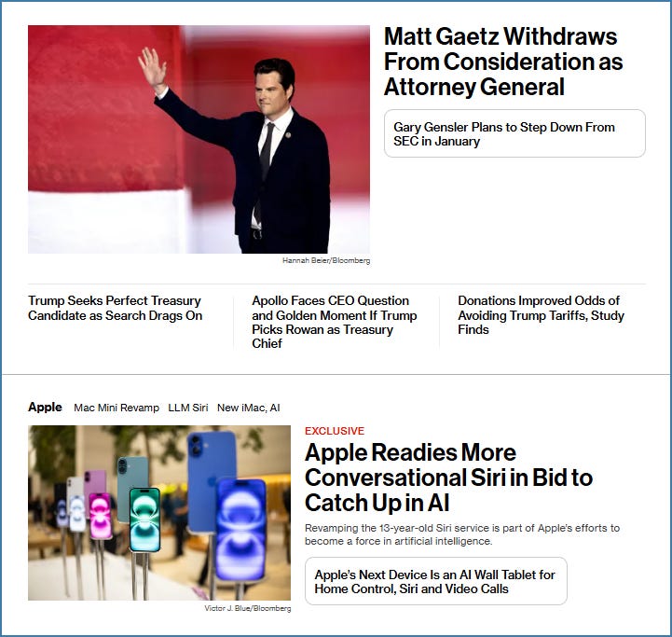This screenshot has width=672, height=637.
Task: Select the New iMac, AI topic
Action: coord(249,408)
